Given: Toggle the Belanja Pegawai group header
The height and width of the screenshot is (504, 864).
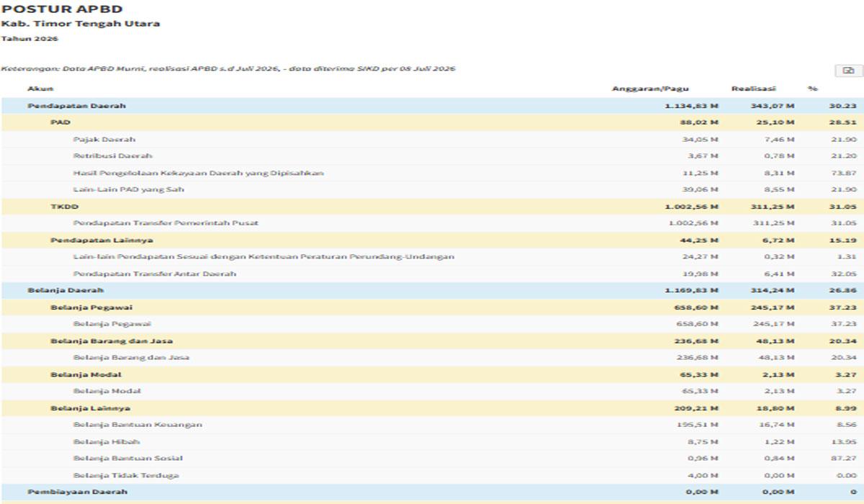Looking at the screenshot, I should (432, 307).
